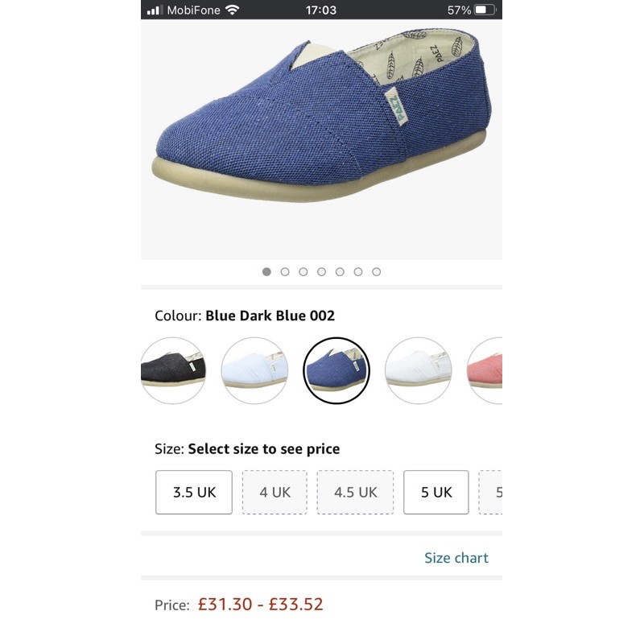
Task: Select the coral red shoe colour swatch
Action: 485,370
